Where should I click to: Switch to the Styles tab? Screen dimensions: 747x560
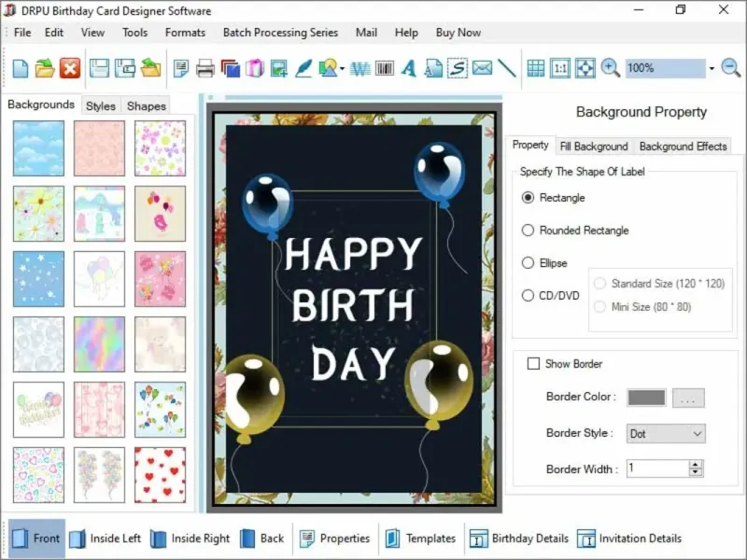(101, 105)
